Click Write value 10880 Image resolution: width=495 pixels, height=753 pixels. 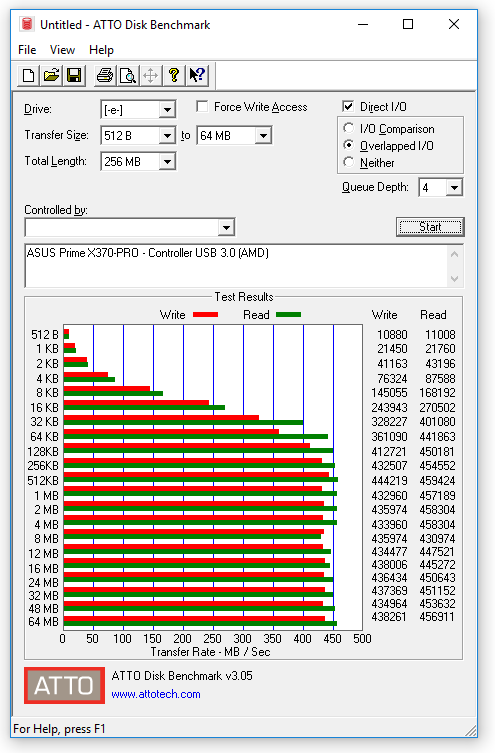point(392,334)
